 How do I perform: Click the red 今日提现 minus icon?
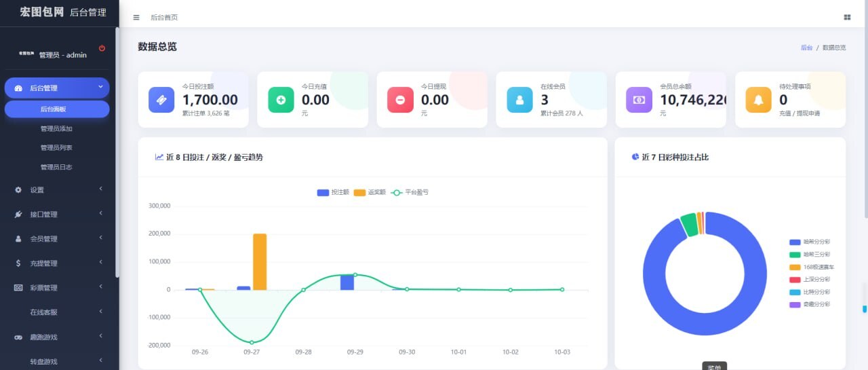tap(400, 100)
